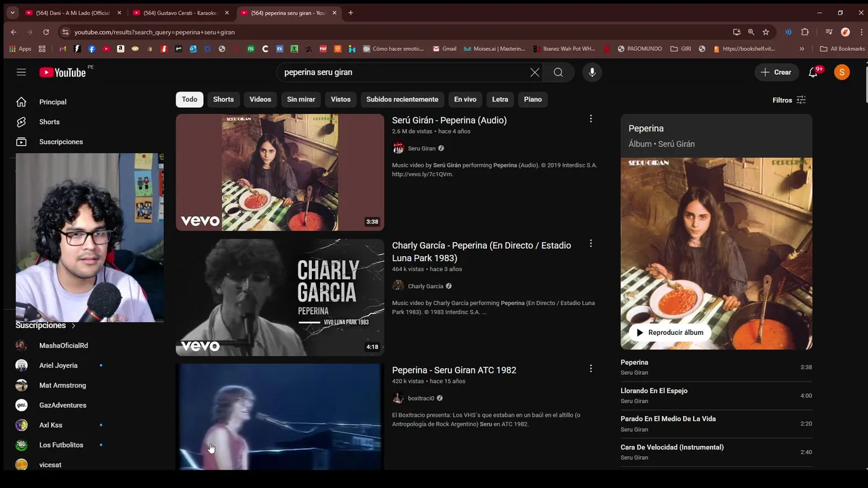This screenshot has width=868, height=488.
Task: Select the Piano filter chip
Action: [x=533, y=100]
